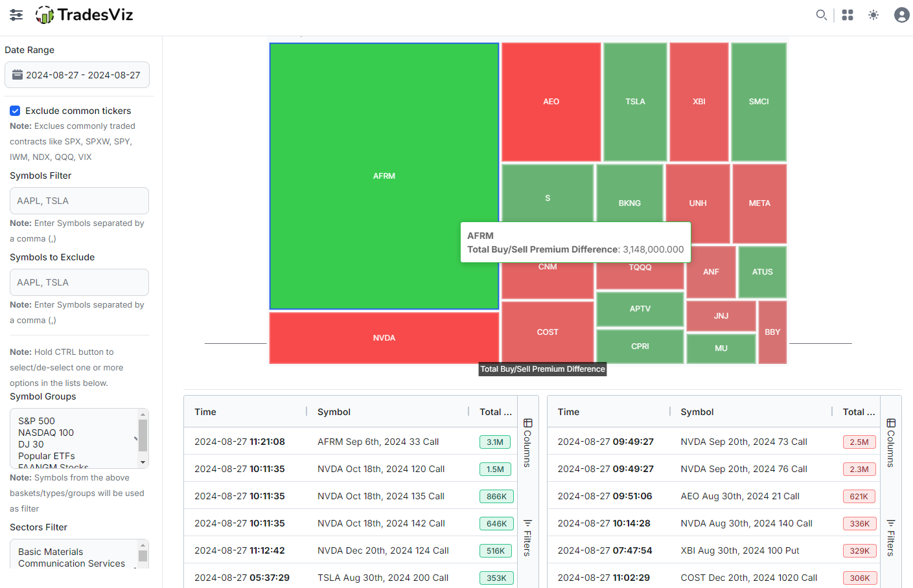Screen dimensions: 913x588
Task: Click the red 2.5M total badge
Action: pyautogui.click(x=859, y=442)
